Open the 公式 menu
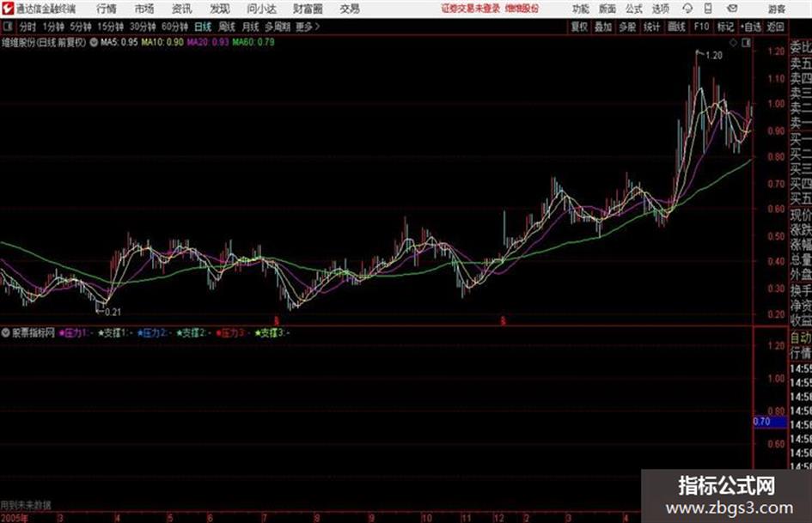The height and width of the screenshot is (523, 812). 633,9
